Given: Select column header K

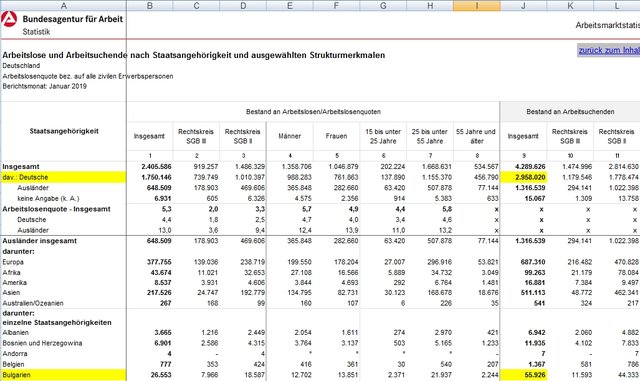Looking at the screenshot, I should pos(570,5).
